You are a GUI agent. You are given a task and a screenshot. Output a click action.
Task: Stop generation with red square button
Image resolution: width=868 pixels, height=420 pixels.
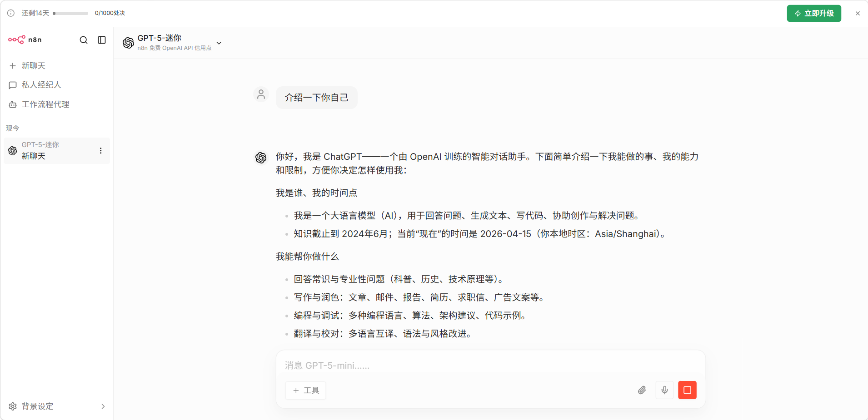point(687,390)
